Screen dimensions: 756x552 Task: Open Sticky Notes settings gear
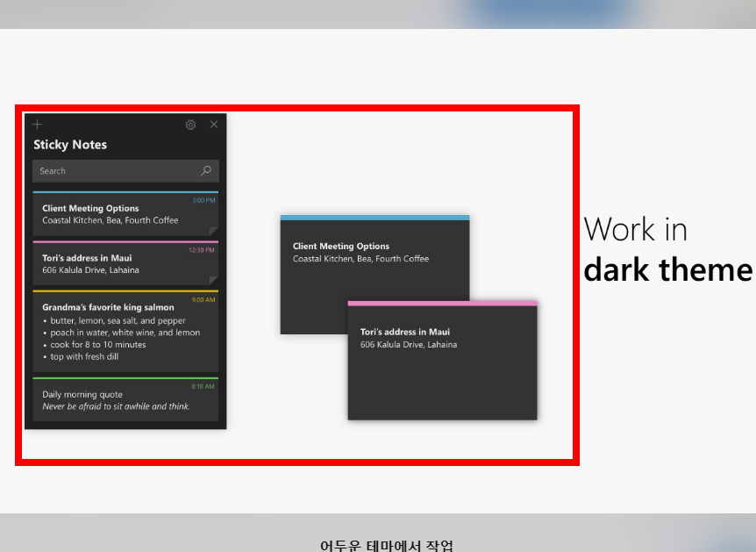click(x=190, y=125)
